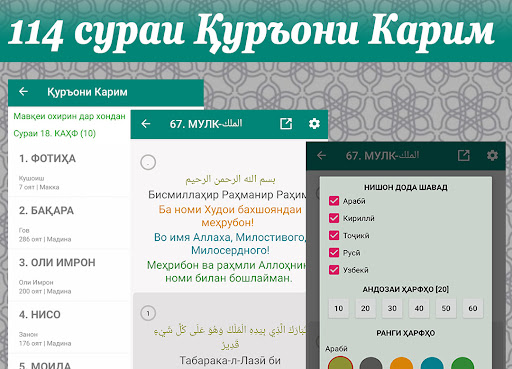The width and height of the screenshot is (512, 369).
Task: Tap the green Uzbek translation Меҳрибон ва раҳмли
Action: tap(227, 271)
